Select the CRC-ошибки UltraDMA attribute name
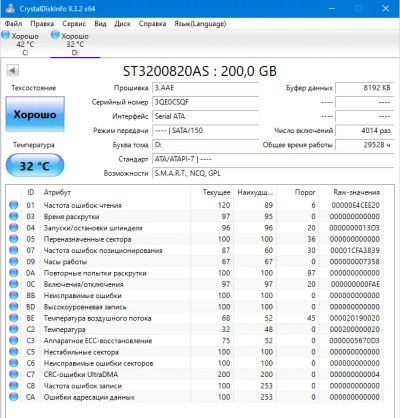This screenshot has height=418, width=400. coord(81,375)
